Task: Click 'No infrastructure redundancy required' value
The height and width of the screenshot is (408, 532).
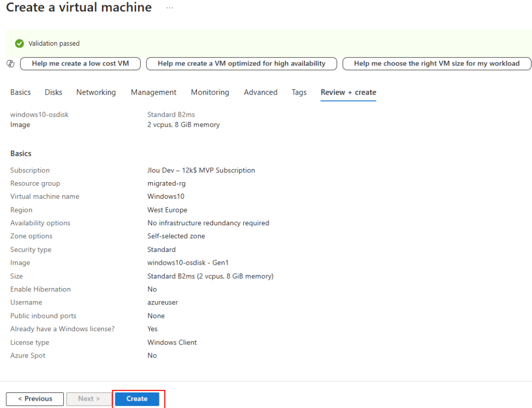Action: point(208,223)
